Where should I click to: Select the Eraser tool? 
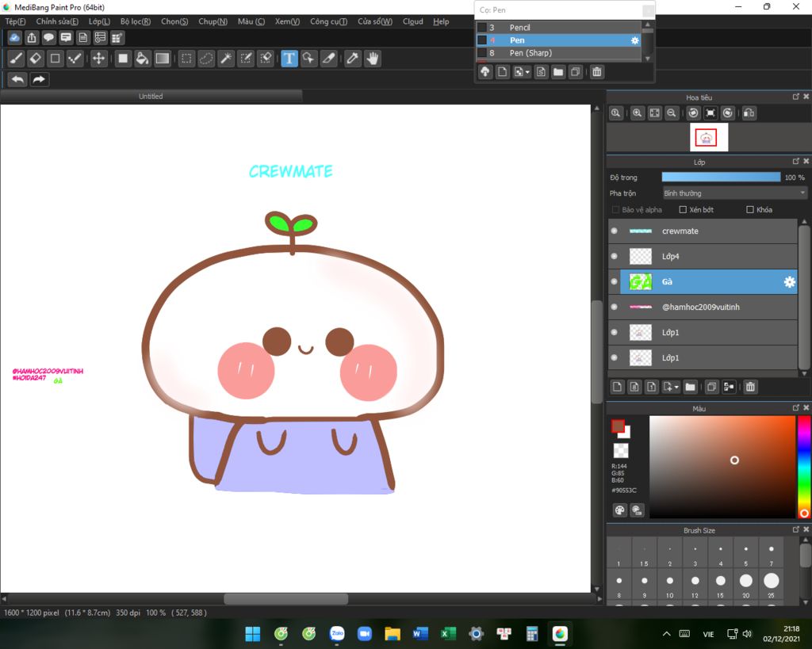[x=36, y=59]
